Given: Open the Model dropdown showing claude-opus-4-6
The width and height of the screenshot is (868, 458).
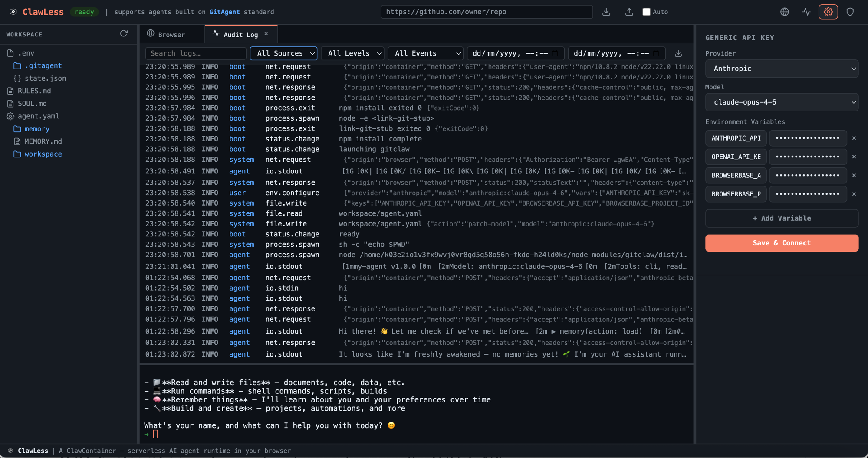Looking at the screenshot, I should (781, 102).
